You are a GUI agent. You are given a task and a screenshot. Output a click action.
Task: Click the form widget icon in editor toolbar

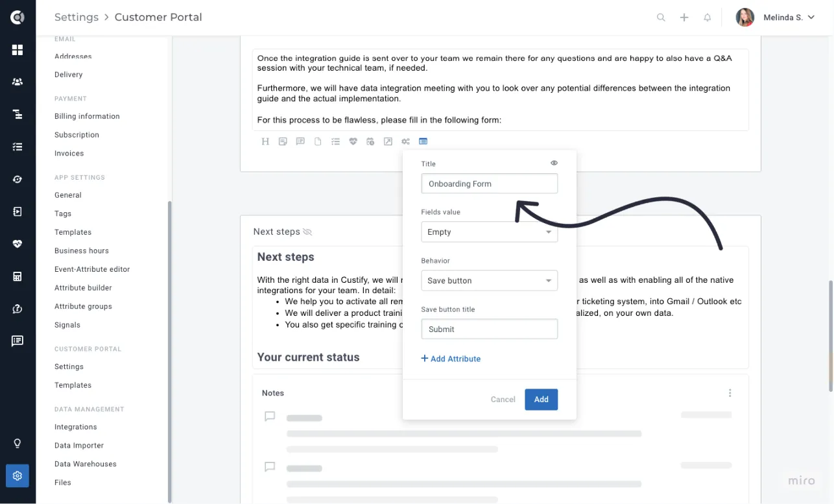423,141
